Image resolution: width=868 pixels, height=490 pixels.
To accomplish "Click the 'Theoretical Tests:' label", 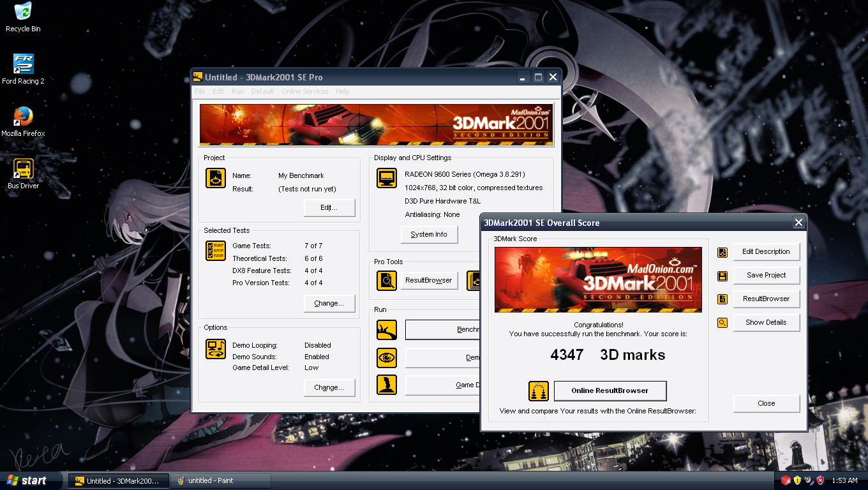I will point(260,258).
